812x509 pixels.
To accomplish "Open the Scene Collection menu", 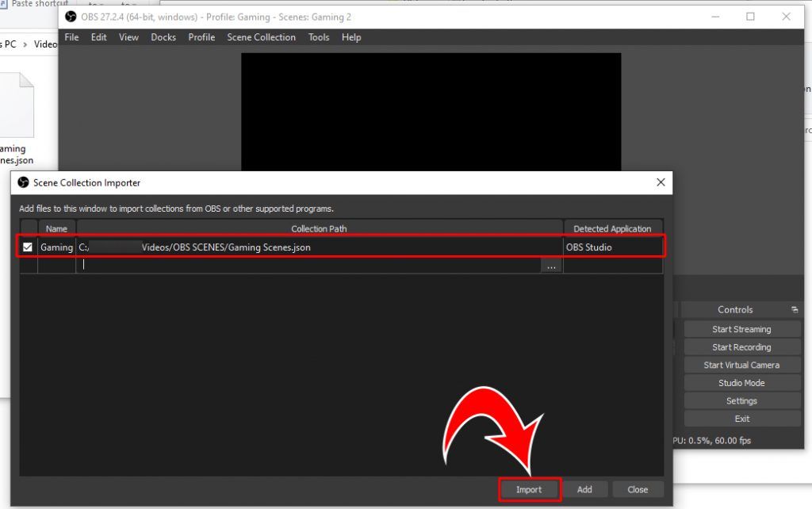I will click(262, 37).
